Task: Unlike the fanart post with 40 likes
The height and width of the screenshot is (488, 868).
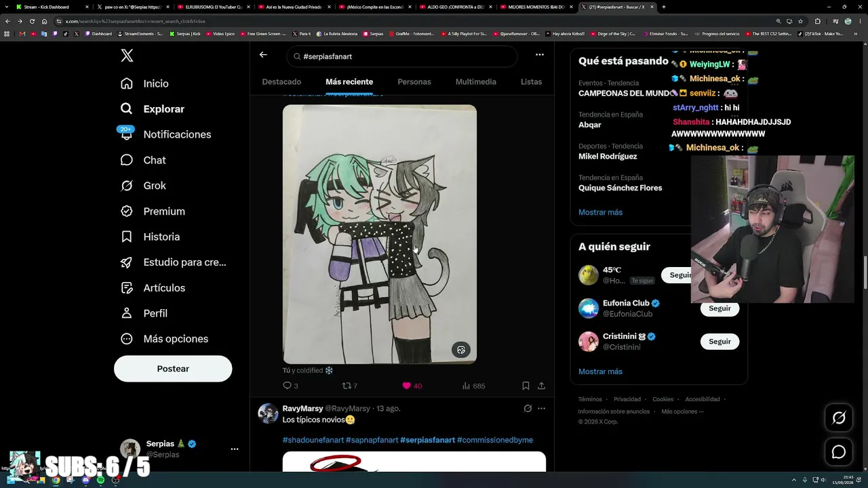Action: coord(412,386)
